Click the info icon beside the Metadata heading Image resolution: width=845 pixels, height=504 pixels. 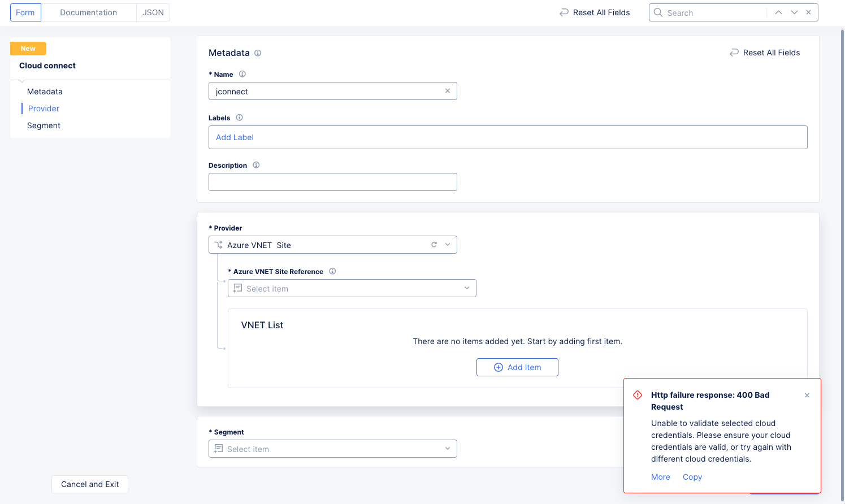[258, 53]
